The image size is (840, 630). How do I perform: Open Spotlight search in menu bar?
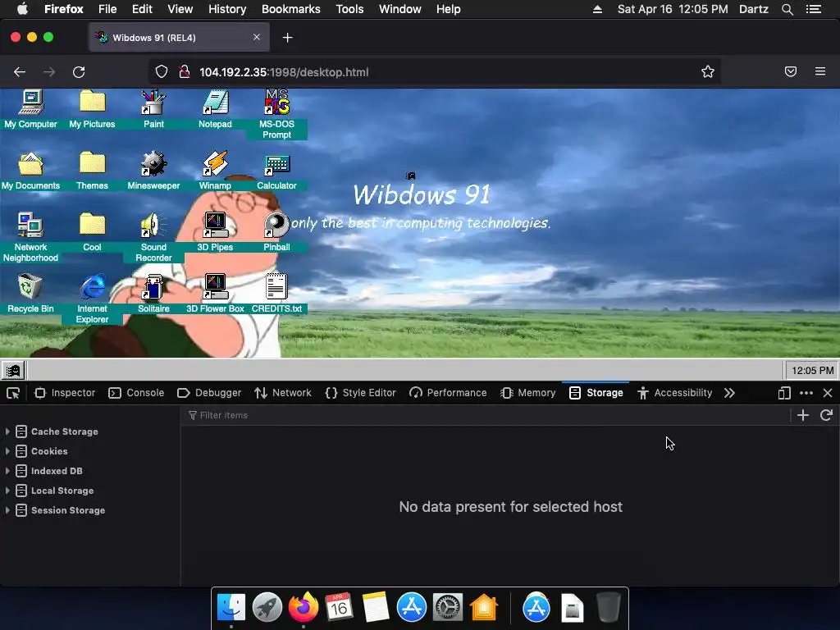tap(787, 9)
